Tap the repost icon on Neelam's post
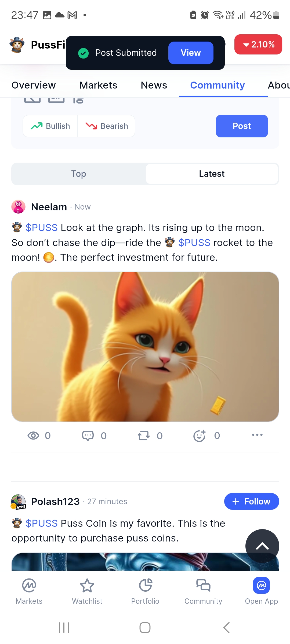Viewport: 290px width, 644px height. [144, 436]
